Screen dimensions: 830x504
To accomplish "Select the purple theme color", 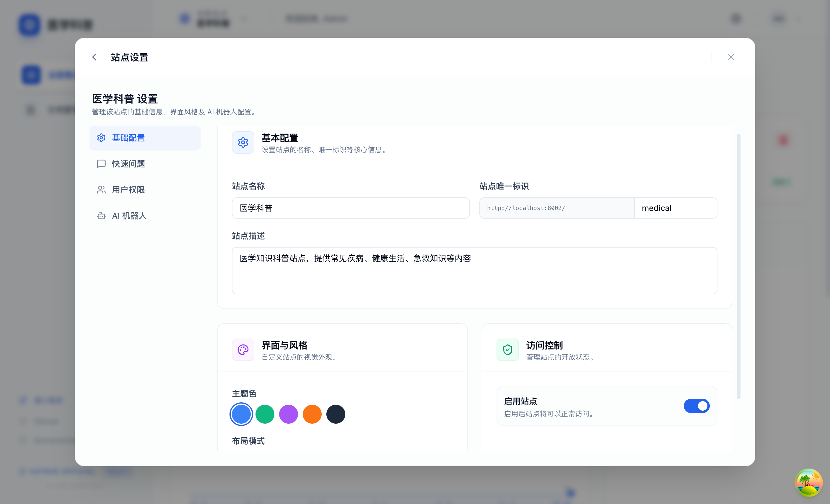I will (288, 414).
